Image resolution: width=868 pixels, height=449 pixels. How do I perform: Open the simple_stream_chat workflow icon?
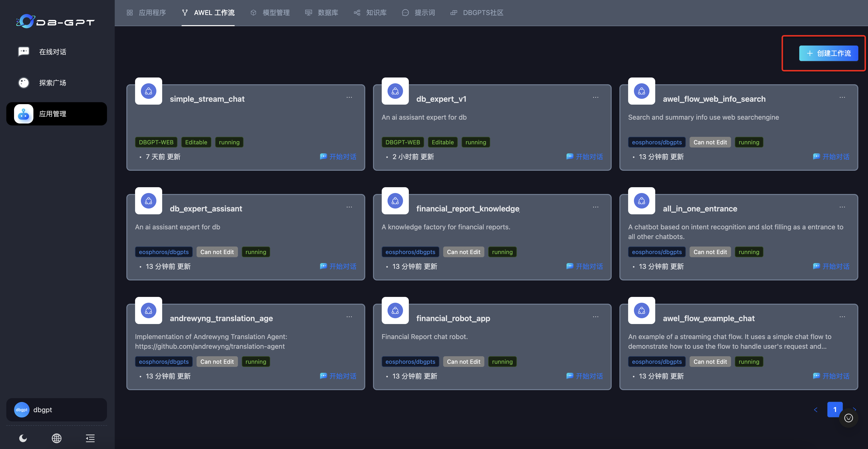pyautogui.click(x=149, y=91)
